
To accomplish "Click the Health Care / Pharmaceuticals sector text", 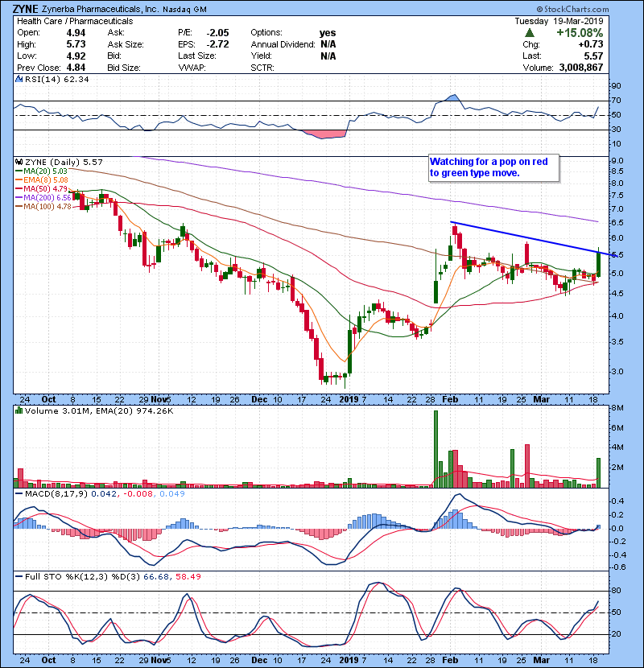I will (x=75, y=21).
